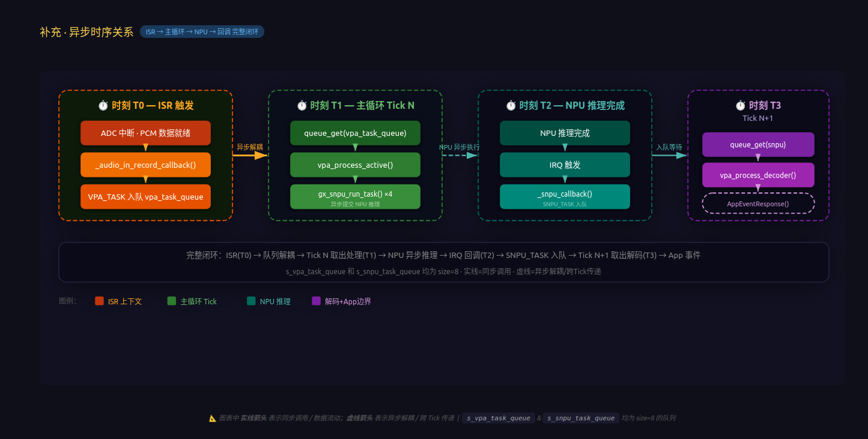Click the s_vpa_task_queue 和 s_snpu_task_queue size=8 note
Viewport: 868px width, 439px height.
point(443,271)
